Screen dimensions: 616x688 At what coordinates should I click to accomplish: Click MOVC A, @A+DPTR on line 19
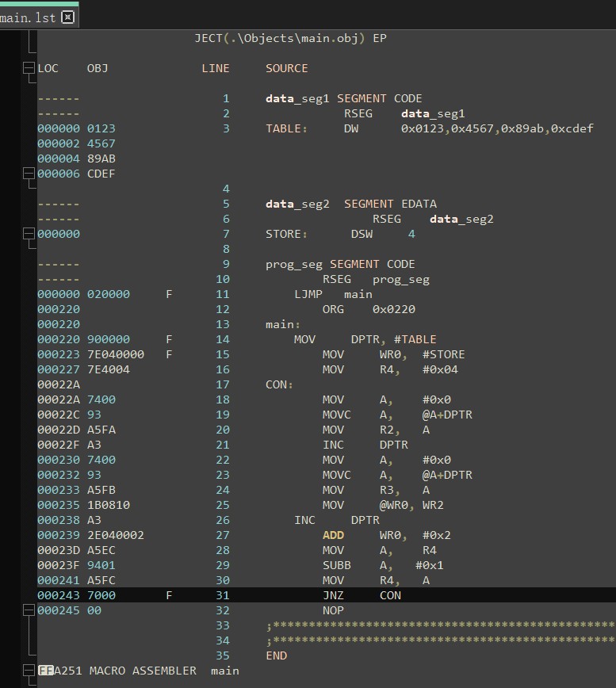tap(397, 415)
